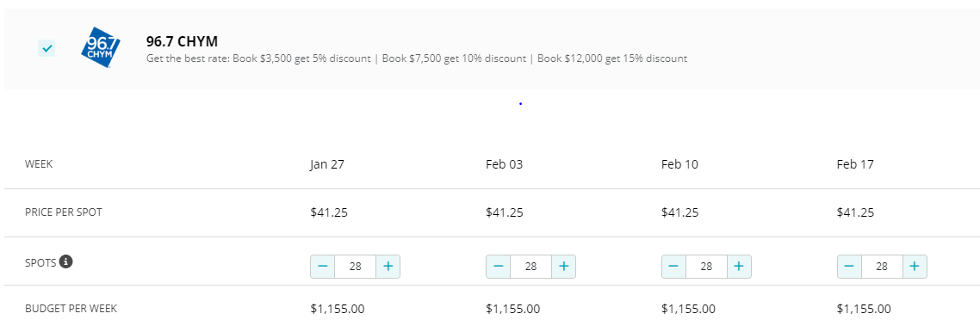
Task: Select the Feb 17 spots number field
Action: [883, 267]
